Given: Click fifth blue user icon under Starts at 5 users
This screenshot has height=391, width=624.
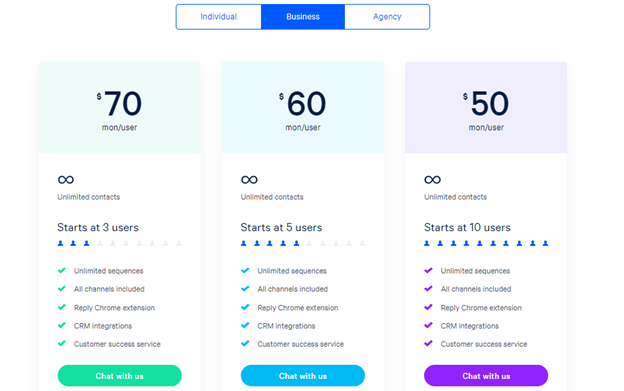Looking at the screenshot, I should pos(296,243).
